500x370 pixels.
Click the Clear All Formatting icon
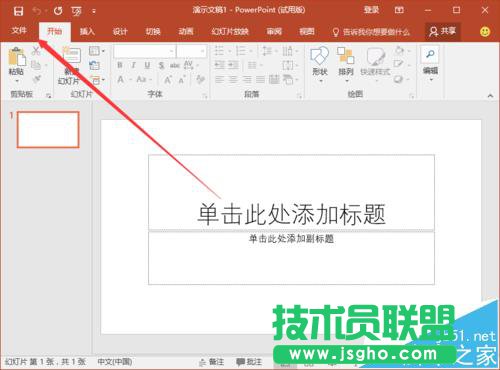200,79
